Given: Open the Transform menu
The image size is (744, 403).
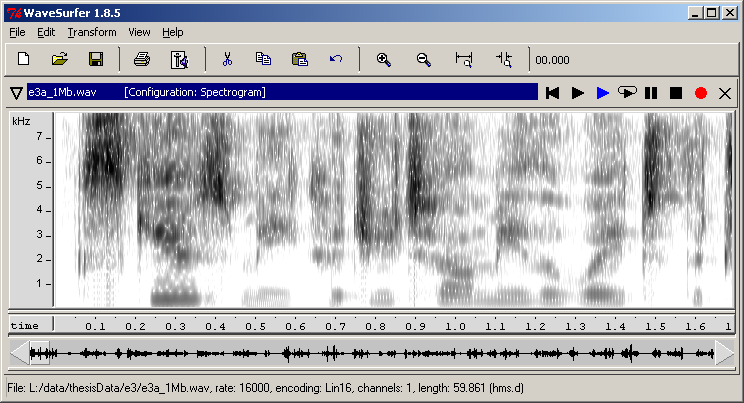Looking at the screenshot, I should tap(92, 32).
